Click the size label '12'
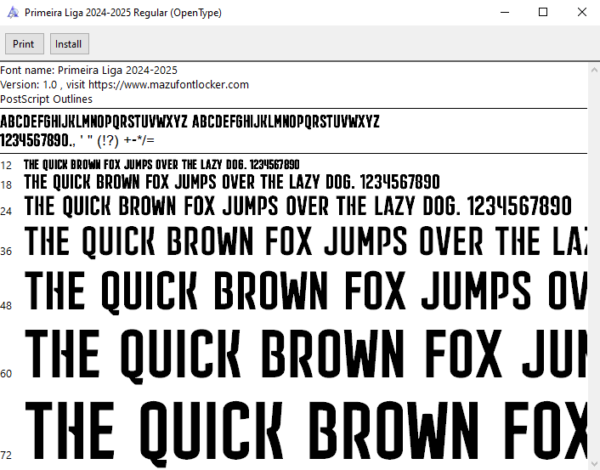 click(6, 165)
